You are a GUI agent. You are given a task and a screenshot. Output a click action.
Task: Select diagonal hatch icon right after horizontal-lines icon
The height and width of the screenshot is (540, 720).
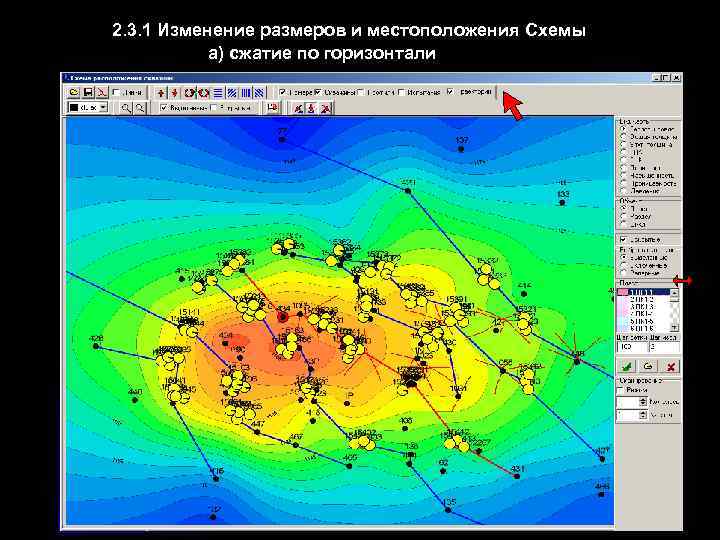pos(232,93)
